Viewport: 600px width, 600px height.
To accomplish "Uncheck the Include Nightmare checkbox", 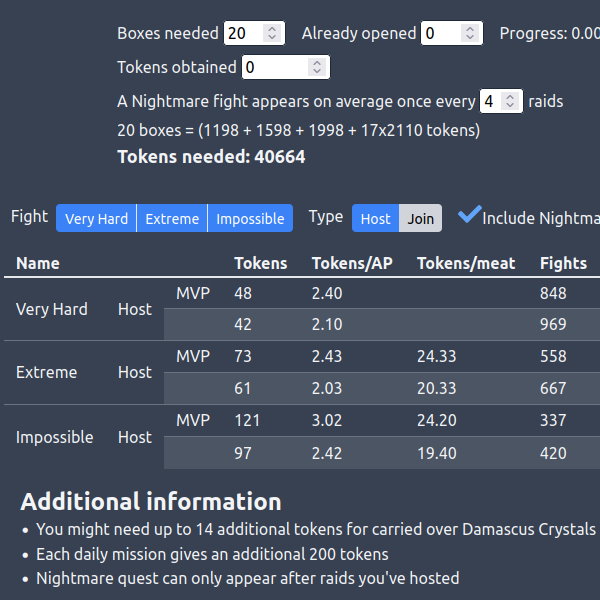I will [468, 216].
